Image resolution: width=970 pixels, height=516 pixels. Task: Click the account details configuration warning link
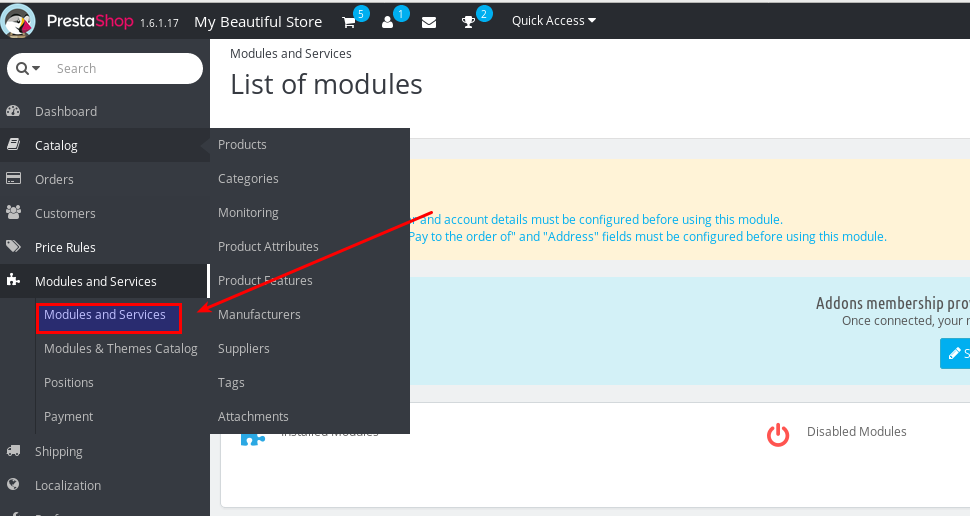[x=596, y=220]
